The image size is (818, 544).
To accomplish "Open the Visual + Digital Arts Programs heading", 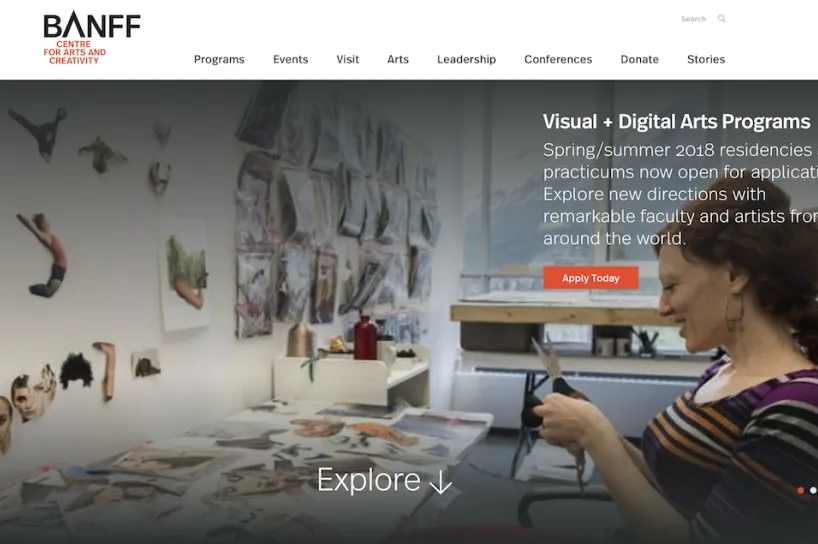I will pos(676,122).
